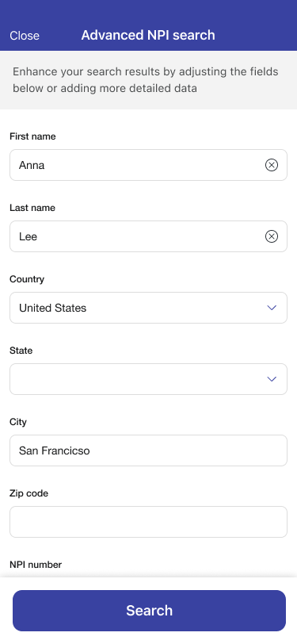Screen dimensions: 297x644
Task: Focus the First name field containing Anna
Action: click(x=149, y=165)
